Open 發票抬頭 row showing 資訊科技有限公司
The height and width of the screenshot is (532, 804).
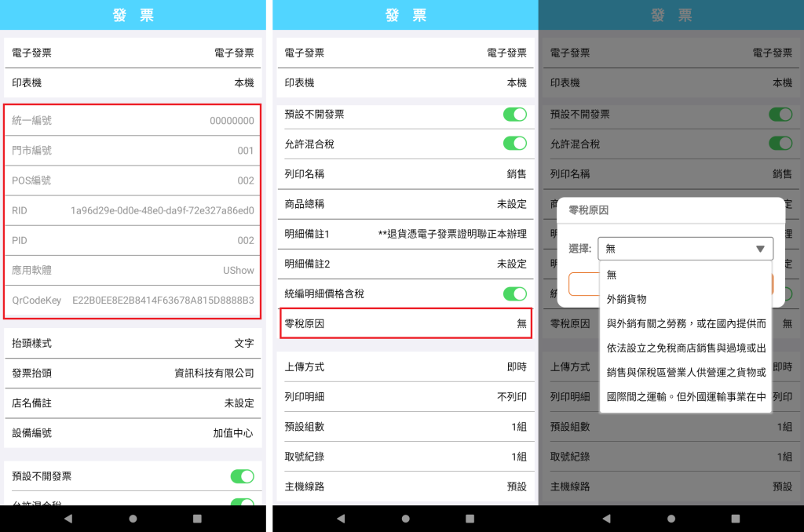[x=133, y=373]
